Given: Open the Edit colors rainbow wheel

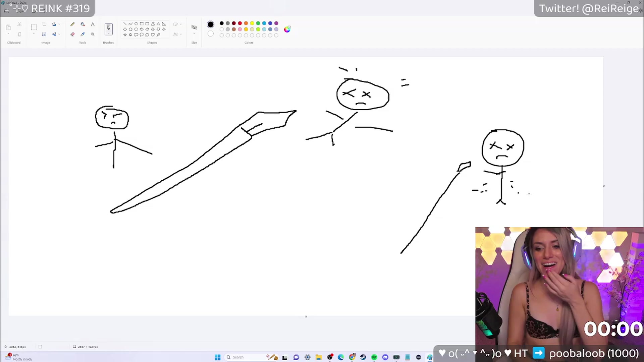Looking at the screenshot, I should click(287, 29).
